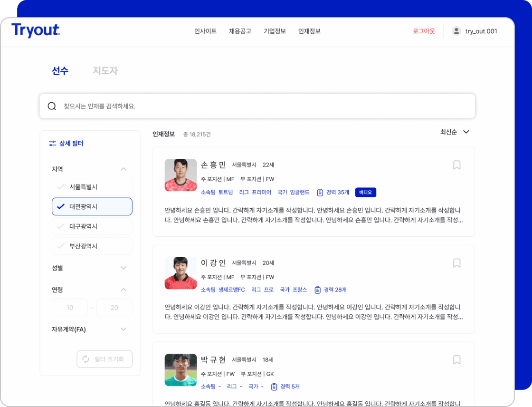Click the name 손 흥 민
This screenshot has width=532, height=407.
tap(213, 165)
